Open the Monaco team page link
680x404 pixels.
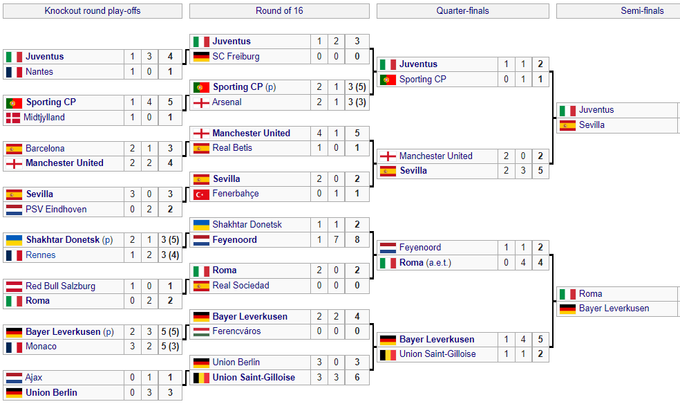41,347
